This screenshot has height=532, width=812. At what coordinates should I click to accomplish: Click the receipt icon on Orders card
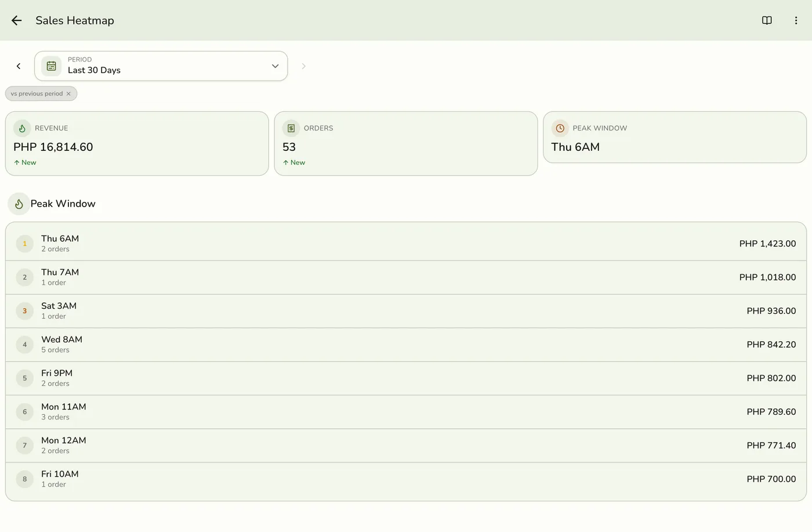[291, 128]
